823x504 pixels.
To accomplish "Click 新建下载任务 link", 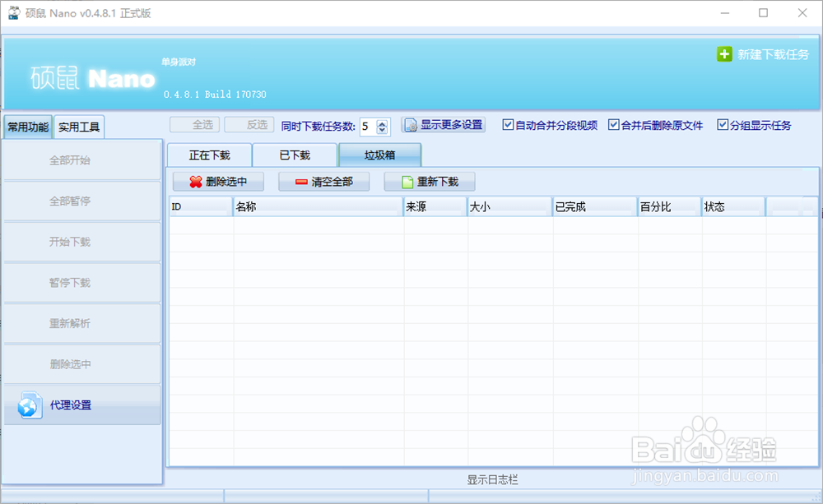I will click(773, 54).
